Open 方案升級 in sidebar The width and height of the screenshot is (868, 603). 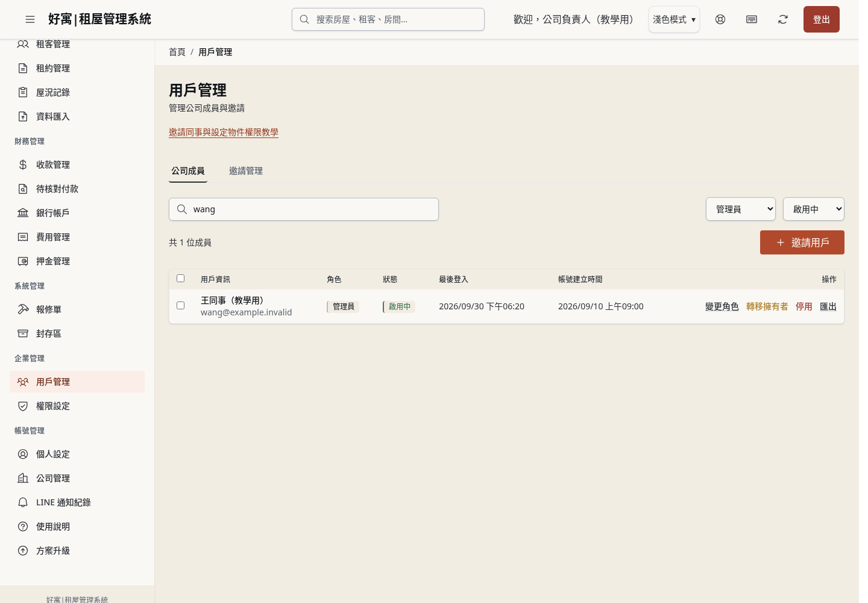(77, 551)
